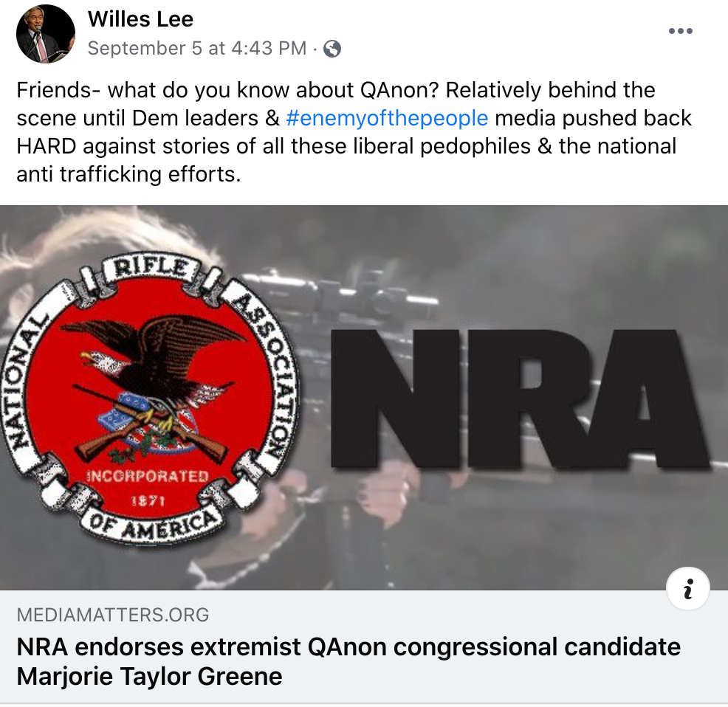Screen dimensions: 728x707
Task: Open the three-dot post options menu
Action: click(x=681, y=31)
